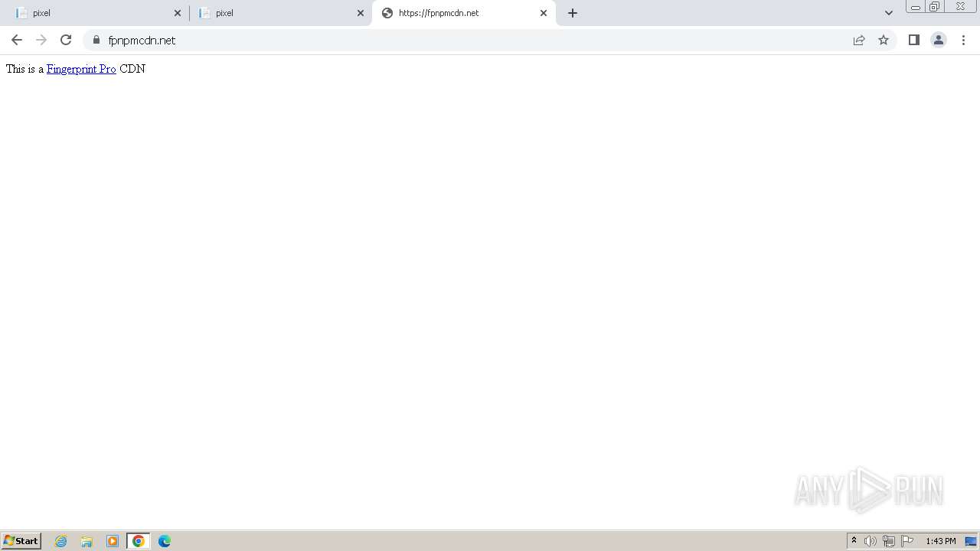Open File Explorer from the taskbar
This screenshot has width=980, height=551.
pyautogui.click(x=87, y=541)
